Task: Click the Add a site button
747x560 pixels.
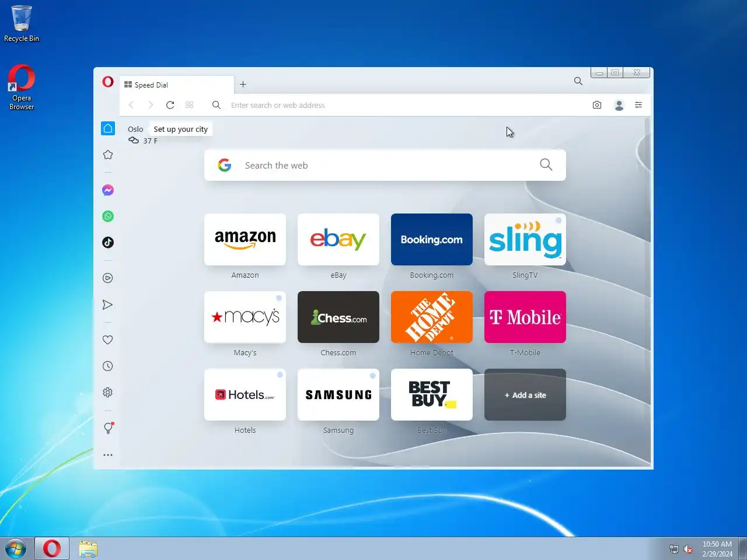Action: (525, 394)
